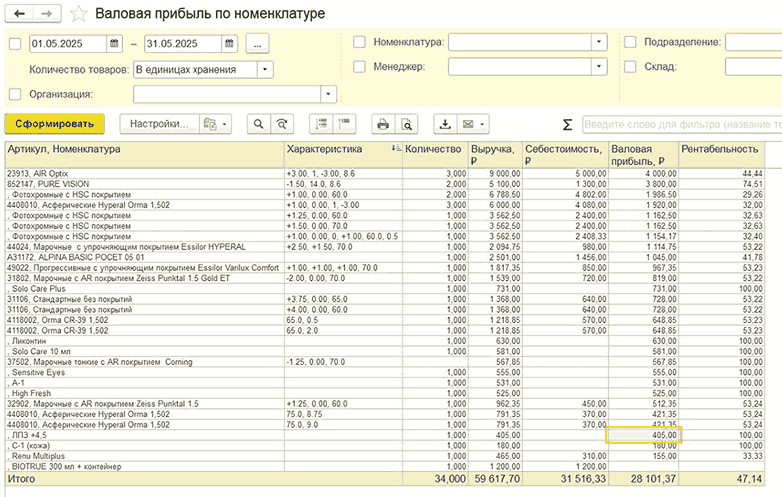
Task: Tick the Менеджер filter checkbox
Action: pyautogui.click(x=360, y=66)
